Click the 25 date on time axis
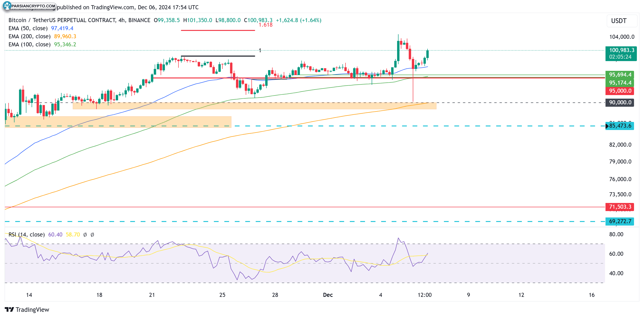The width and height of the screenshot is (644, 318). pos(222,295)
